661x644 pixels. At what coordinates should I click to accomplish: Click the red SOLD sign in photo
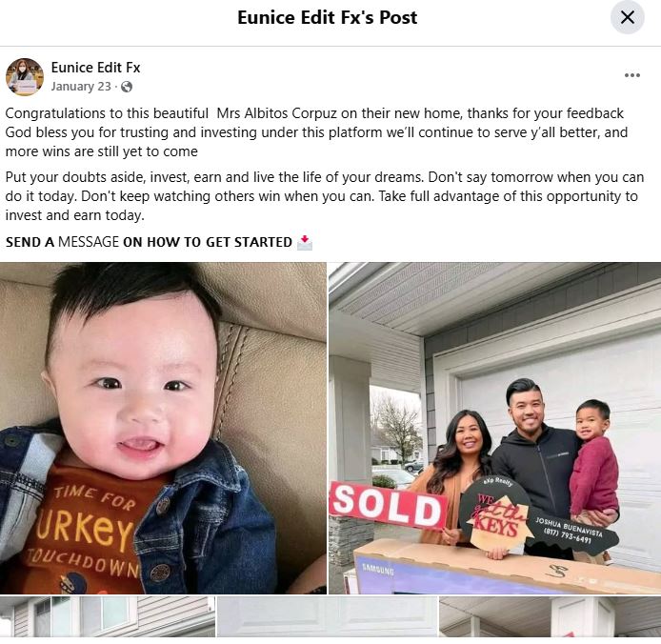(388, 506)
